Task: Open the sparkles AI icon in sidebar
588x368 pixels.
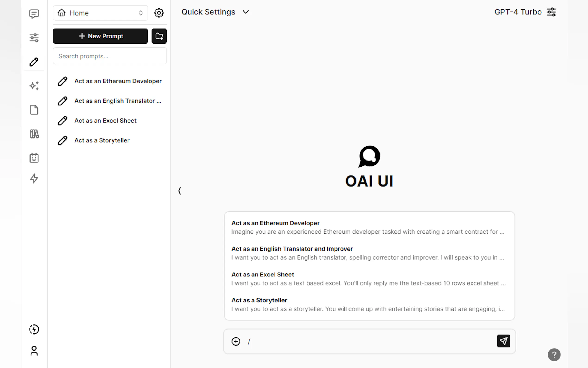Action: point(34,86)
